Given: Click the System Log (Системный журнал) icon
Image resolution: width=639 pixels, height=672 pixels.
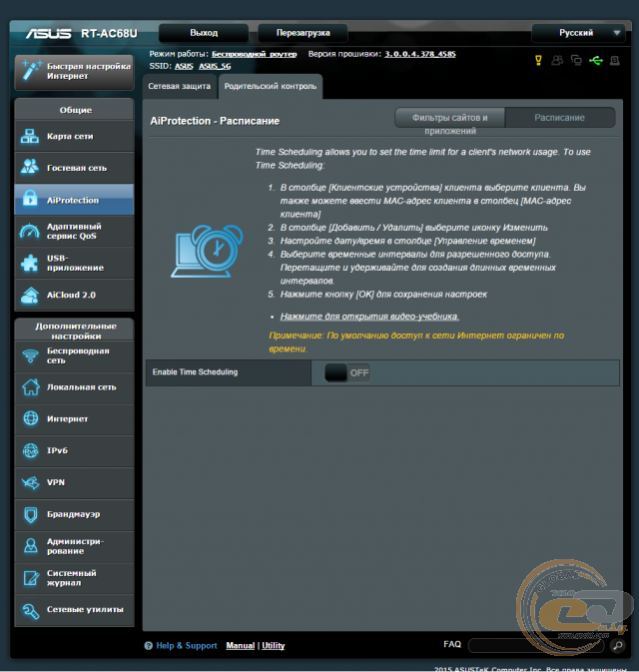Looking at the screenshot, I should (30, 578).
